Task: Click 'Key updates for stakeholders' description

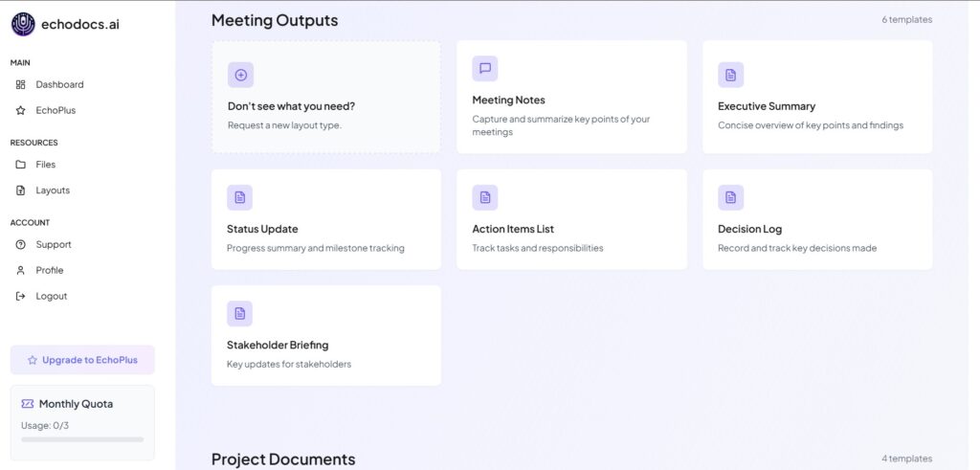Action: (289, 365)
